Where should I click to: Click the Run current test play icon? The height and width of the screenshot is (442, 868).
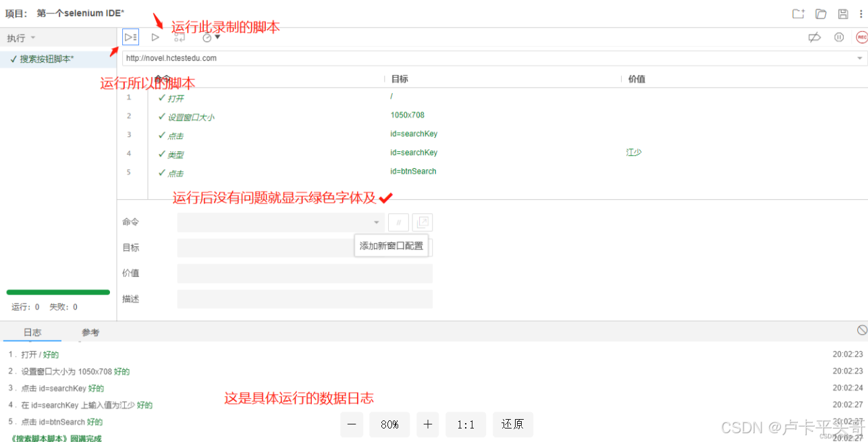tap(155, 37)
